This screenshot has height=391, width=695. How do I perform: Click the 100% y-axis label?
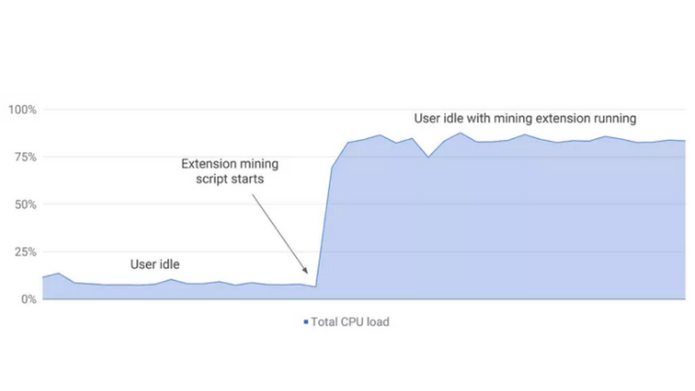pyautogui.click(x=23, y=109)
